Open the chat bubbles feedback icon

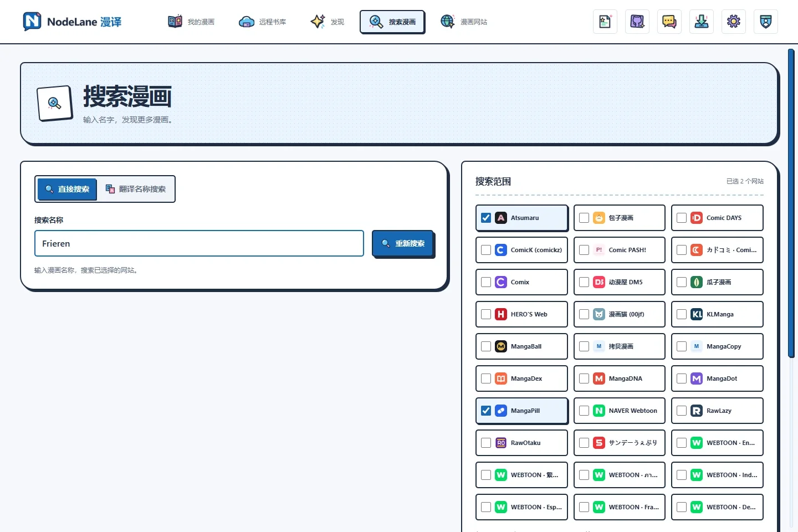click(669, 22)
